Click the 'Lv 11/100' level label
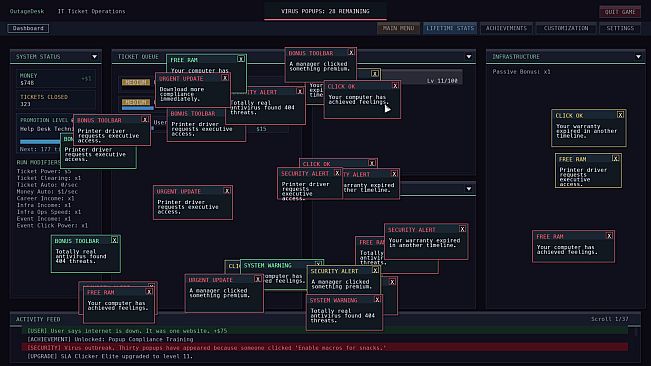This screenshot has height=366, width=651. point(442,81)
